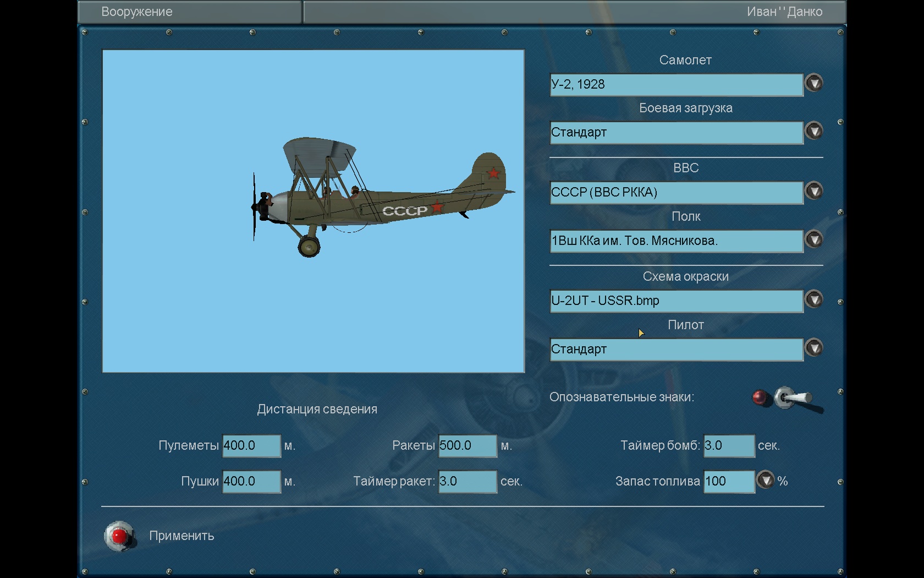
Task: Click the Запас топлива value field
Action: [x=729, y=482]
